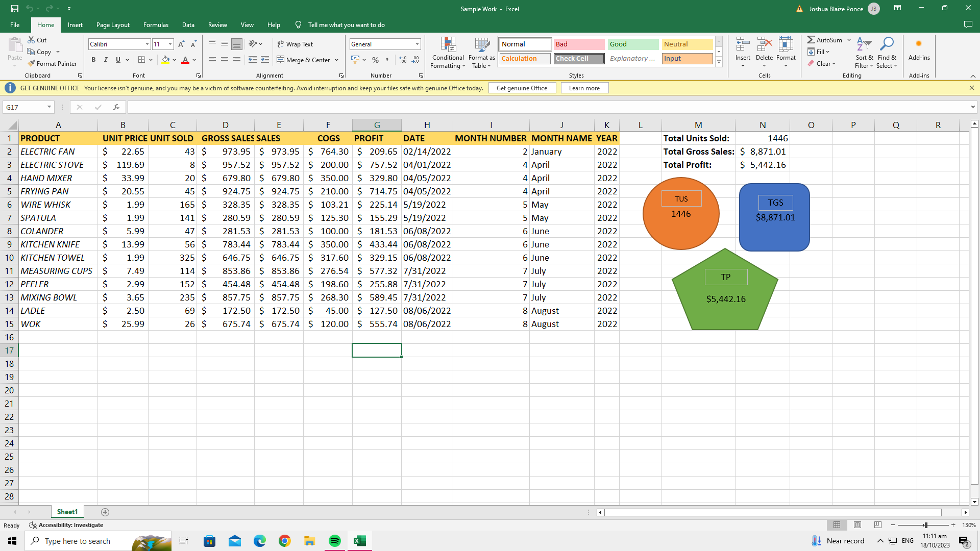Open Conditional Formatting menu

click(x=448, y=53)
